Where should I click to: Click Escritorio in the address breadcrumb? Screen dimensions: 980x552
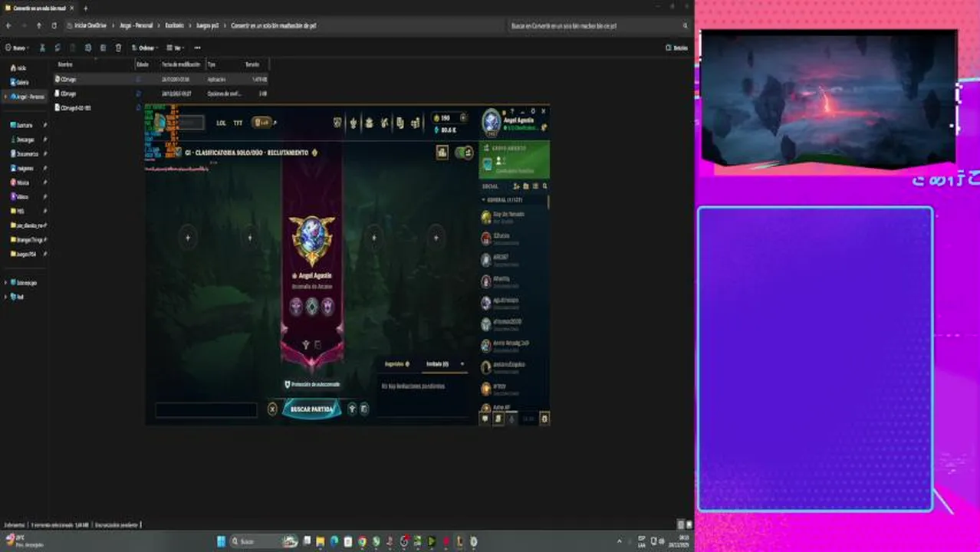tap(175, 25)
